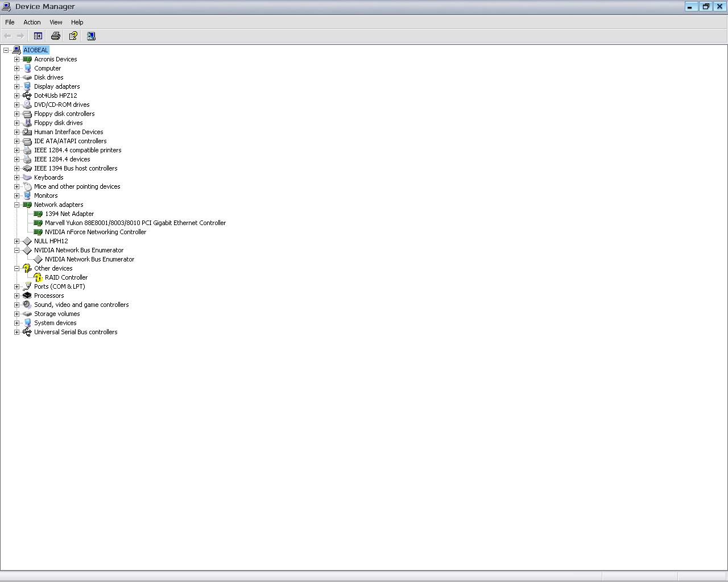Click the Acronis Devices category icon

27,59
